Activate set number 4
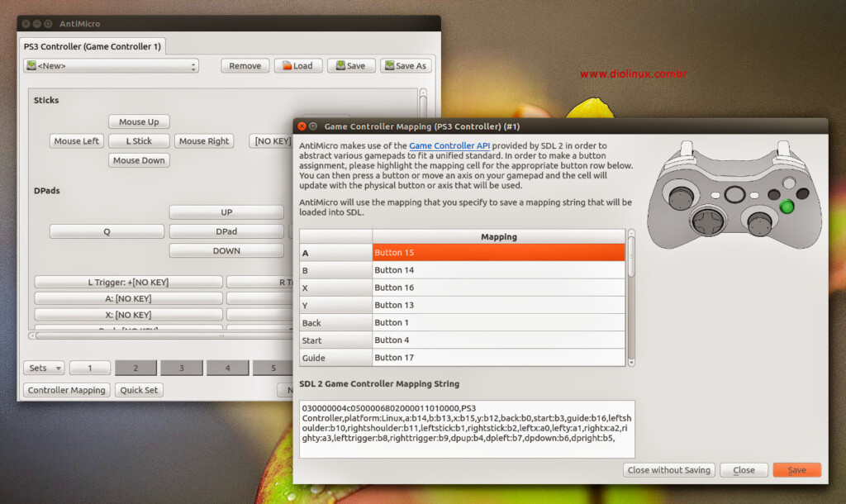The image size is (846, 504). pos(227,368)
